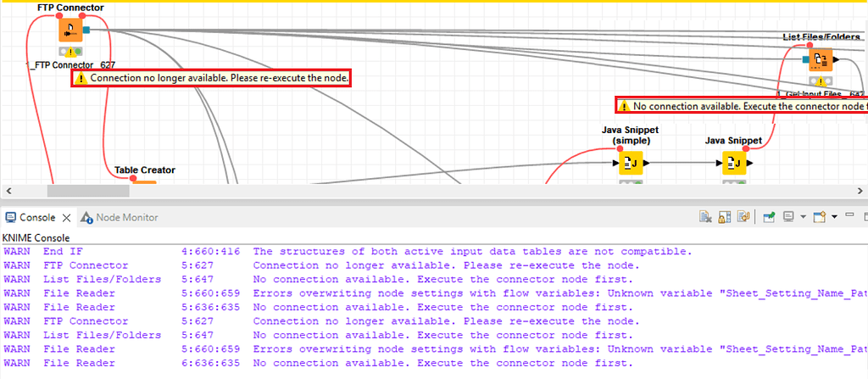Viewport: 868px width, 379px height.
Task: Click the FTP Connector blue output port
Action: (x=86, y=30)
